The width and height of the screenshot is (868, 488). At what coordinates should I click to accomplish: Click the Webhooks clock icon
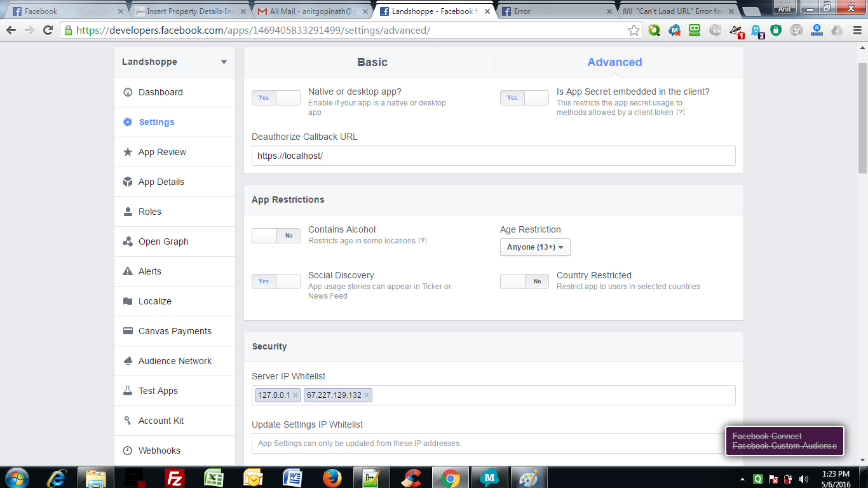point(127,451)
